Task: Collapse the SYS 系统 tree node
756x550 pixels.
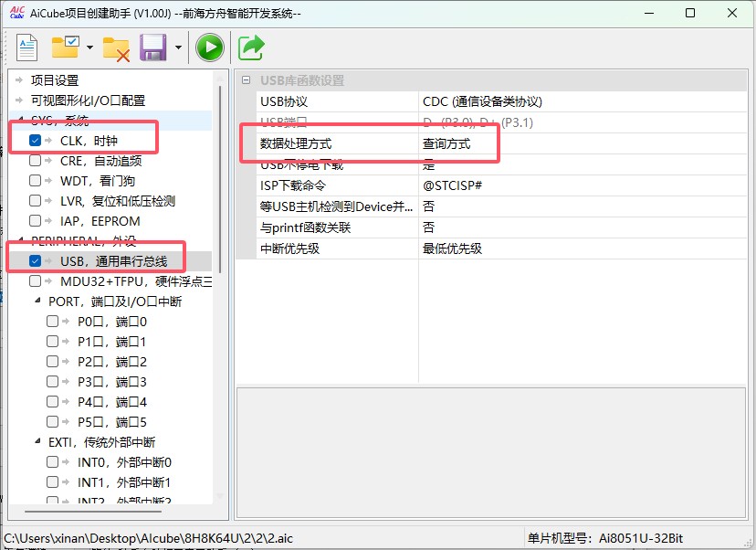Action: click(x=21, y=119)
